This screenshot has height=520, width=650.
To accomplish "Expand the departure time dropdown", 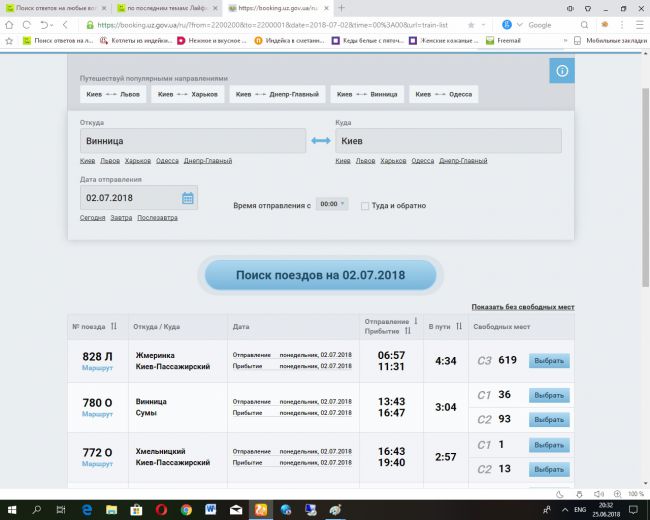I will (332, 204).
